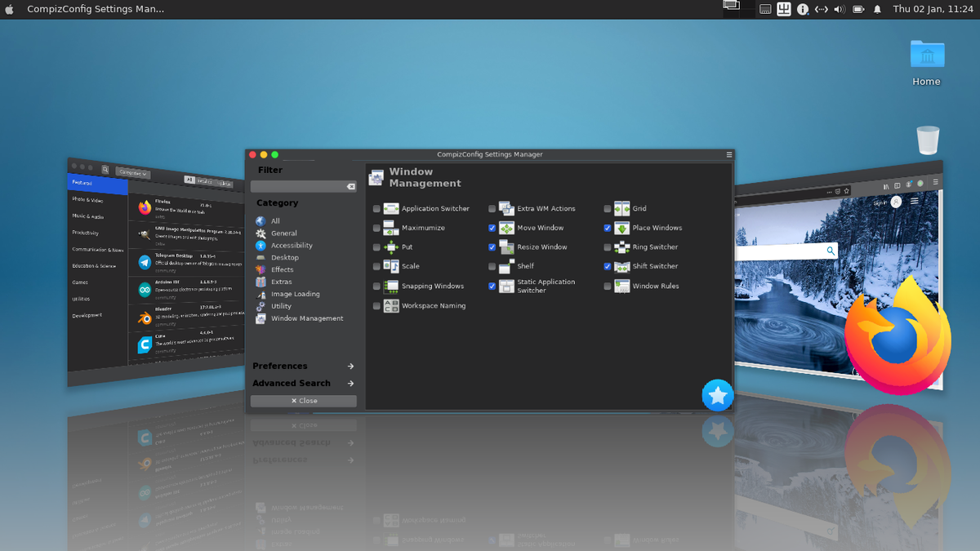Select Featured in software manager sidebar
This screenshot has height=551, width=980.
pos(97,184)
